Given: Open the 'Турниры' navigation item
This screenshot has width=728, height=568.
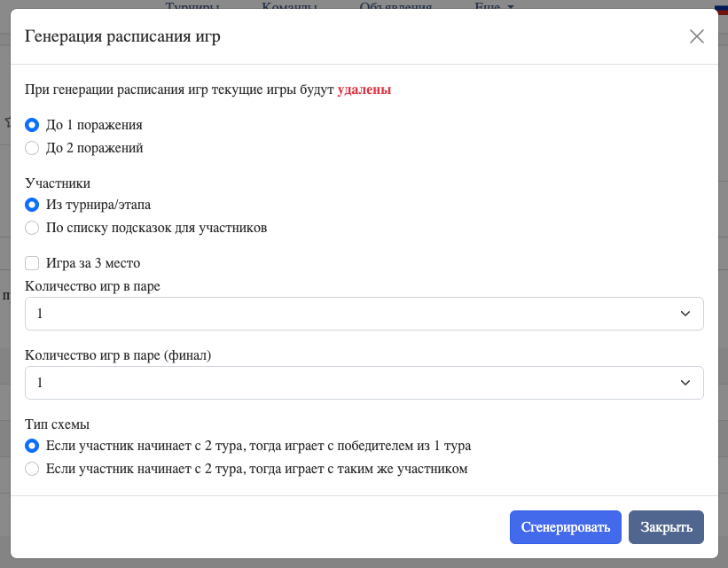Looking at the screenshot, I should pyautogui.click(x=192, y=6).
